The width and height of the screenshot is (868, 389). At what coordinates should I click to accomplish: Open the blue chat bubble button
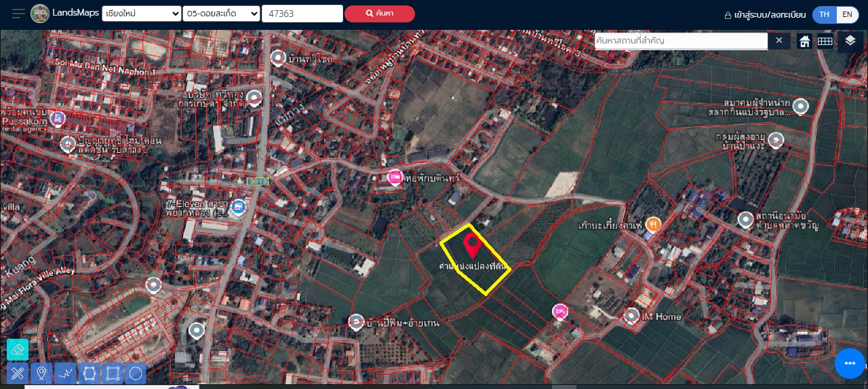click(850, 364)
